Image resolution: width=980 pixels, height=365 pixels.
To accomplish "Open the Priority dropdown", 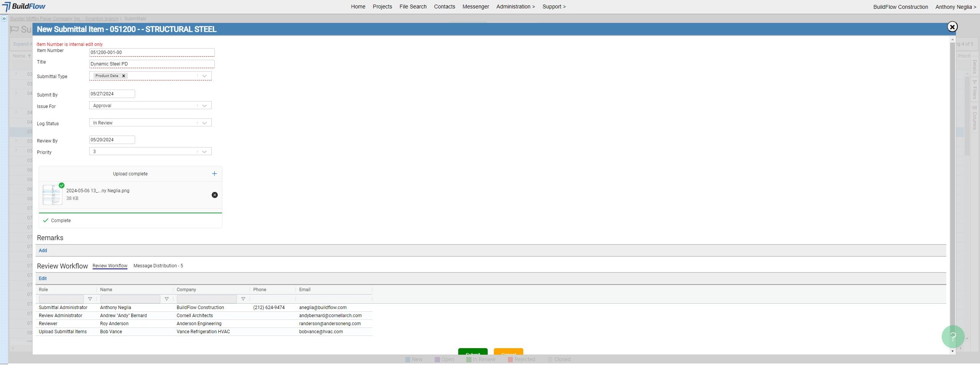I will click(204, 152).
